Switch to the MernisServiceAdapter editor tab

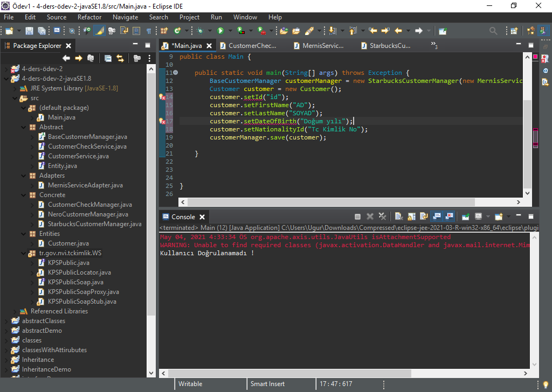coord(322,46)
